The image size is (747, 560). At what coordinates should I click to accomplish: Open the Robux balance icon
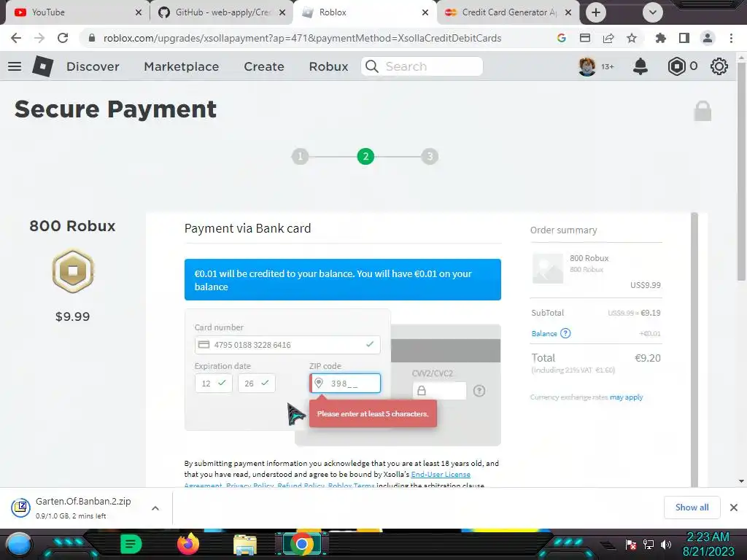click(x=676, y=66)
